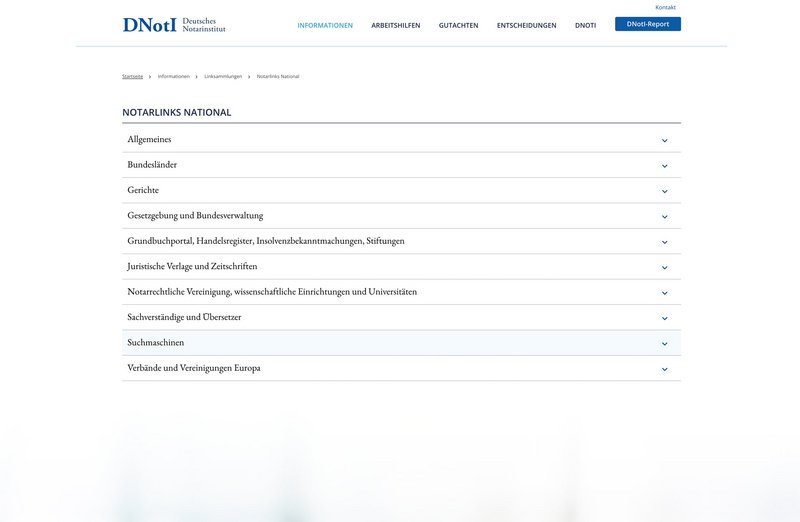This screenshot has width=800, height=522.
Task: Click Gesetzgebung und Bundesverwaltung title
Action: (x=195, y=215)
